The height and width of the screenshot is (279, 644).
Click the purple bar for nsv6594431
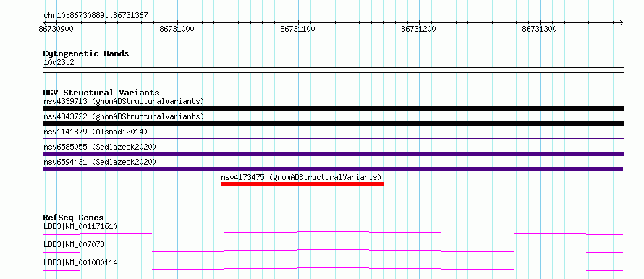[x=333, y=169]
